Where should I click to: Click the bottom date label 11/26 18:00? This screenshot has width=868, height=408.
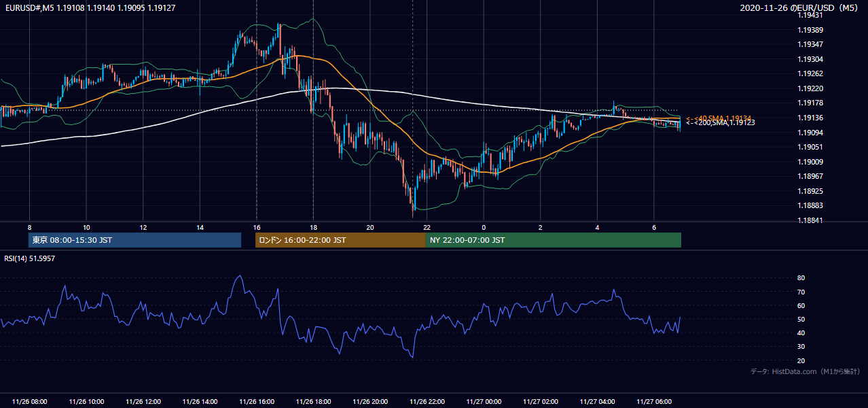coord(313,402)
